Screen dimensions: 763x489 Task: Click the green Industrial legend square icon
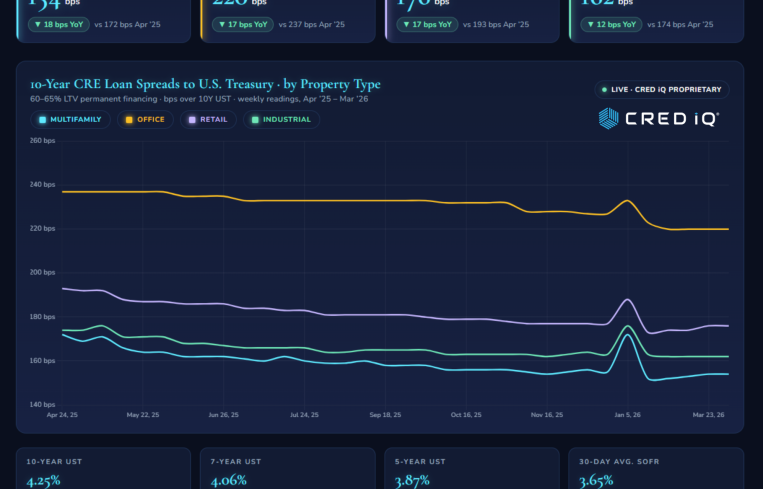tap(255, 120)
